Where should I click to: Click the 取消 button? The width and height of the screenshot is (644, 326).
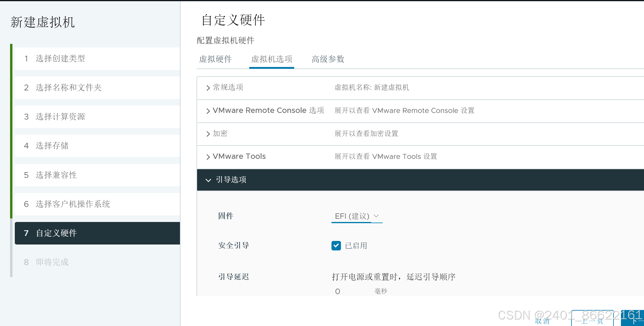[542, 321]
